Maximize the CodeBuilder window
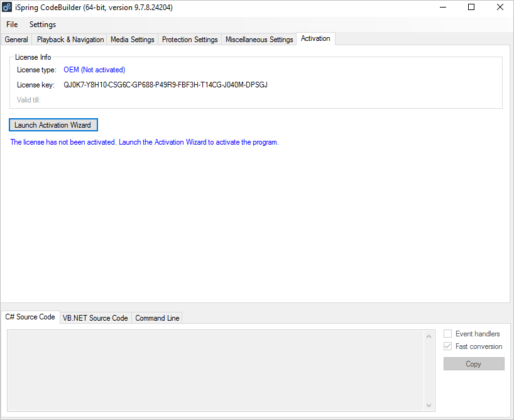Screen dimensions: 514x420 (471, 7)
